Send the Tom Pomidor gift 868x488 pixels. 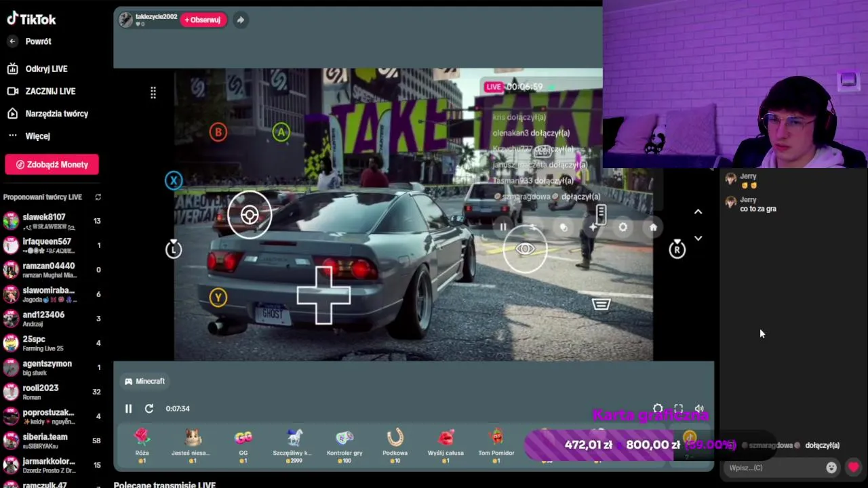pos(496,446)
